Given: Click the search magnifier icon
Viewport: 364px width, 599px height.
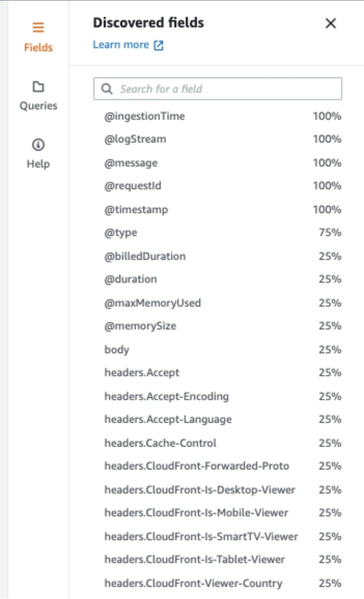Looking at the screenshot, I should [107, 89].
